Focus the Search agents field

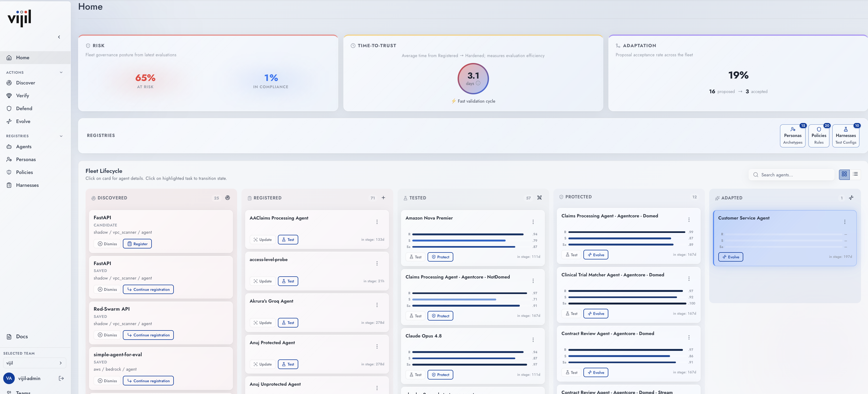791,175
